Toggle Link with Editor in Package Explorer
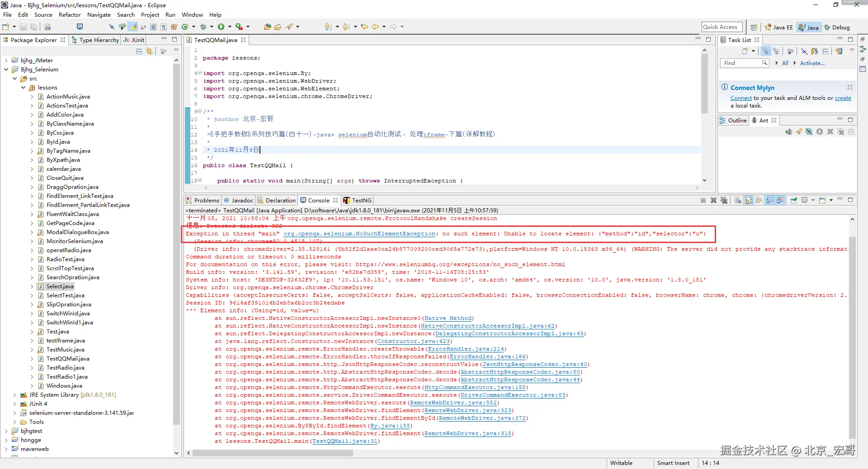This screenshot has width=868, height=469. (149, 52)
